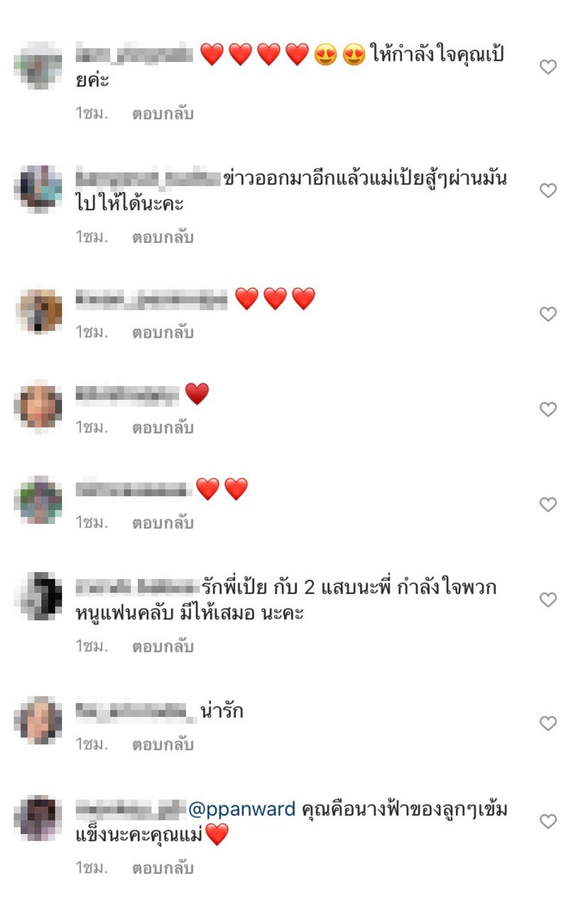Like the comment starting with รักพี่เป้ย

point(548,600)
